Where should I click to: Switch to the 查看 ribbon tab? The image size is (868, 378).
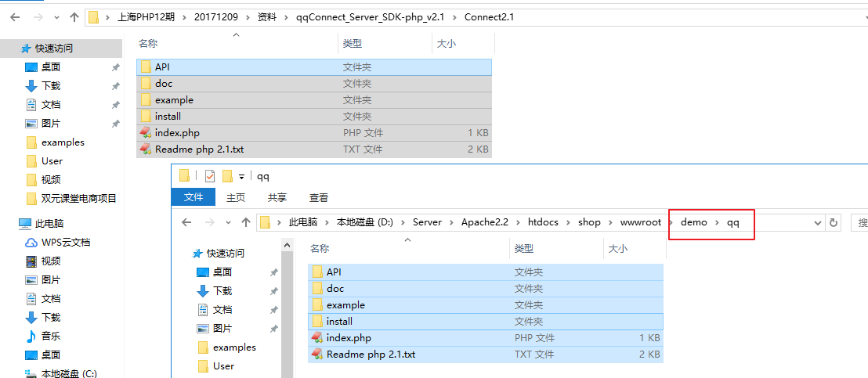pos(319,198)
